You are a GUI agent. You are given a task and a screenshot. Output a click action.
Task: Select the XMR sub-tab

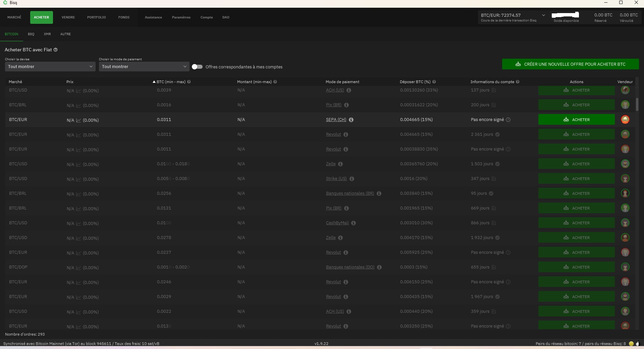point(47,34)
